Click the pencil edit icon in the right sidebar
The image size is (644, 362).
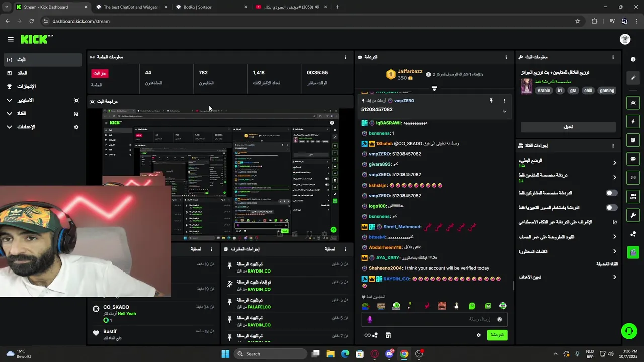coord(633,78)
